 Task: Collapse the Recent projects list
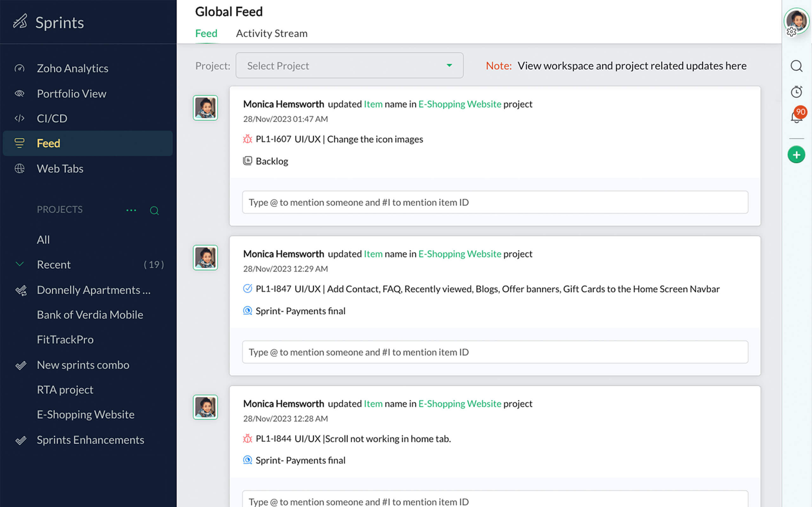19,264
